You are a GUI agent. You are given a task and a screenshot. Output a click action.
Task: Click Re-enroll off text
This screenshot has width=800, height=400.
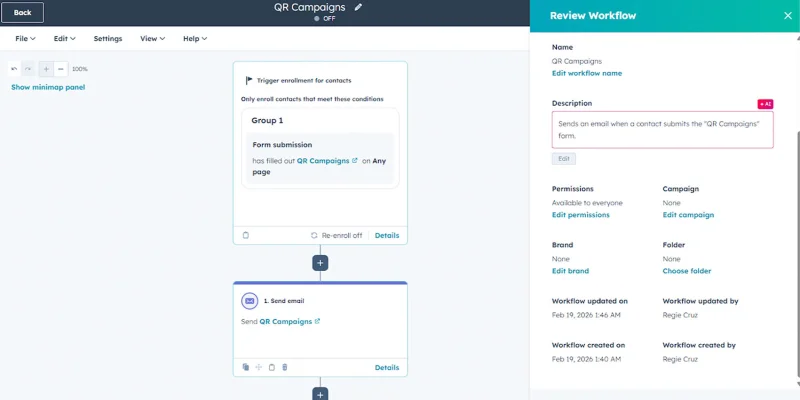(342, 235)
